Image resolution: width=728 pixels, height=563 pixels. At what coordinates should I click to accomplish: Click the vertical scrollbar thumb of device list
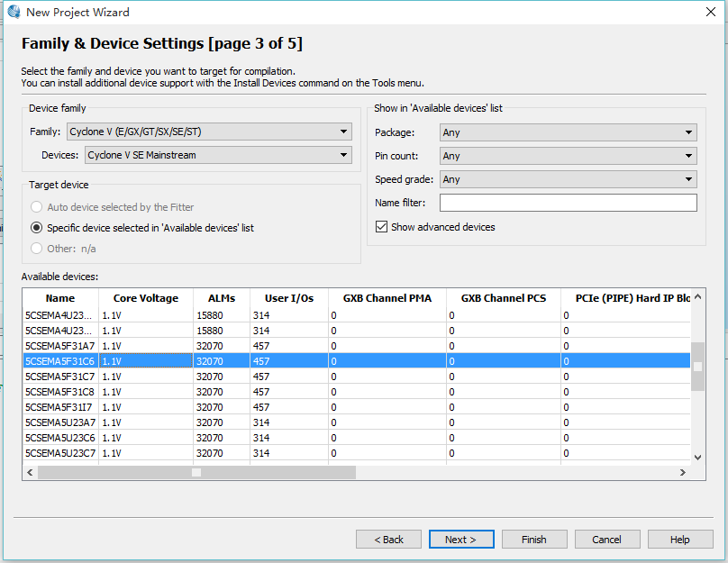pos(698,367)
